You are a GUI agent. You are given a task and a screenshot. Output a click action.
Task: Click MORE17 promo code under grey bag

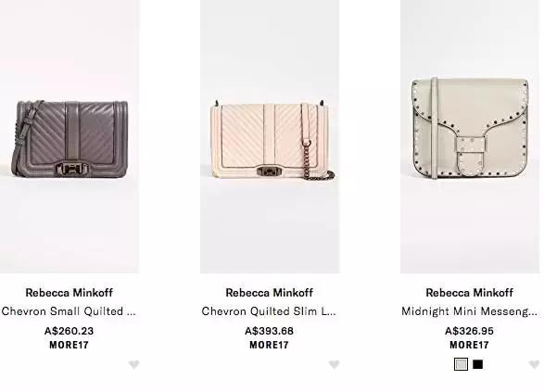tap(69, 345)
